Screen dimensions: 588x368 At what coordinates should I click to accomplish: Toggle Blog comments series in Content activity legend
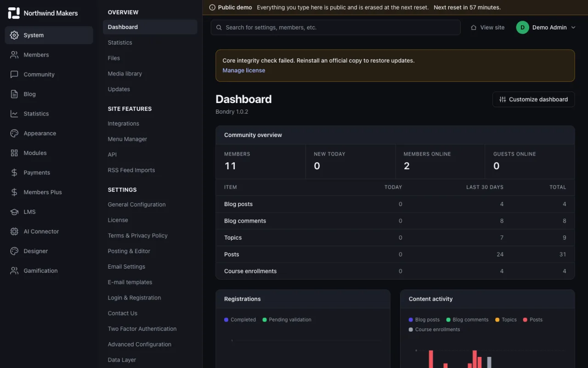pos(467,320)
